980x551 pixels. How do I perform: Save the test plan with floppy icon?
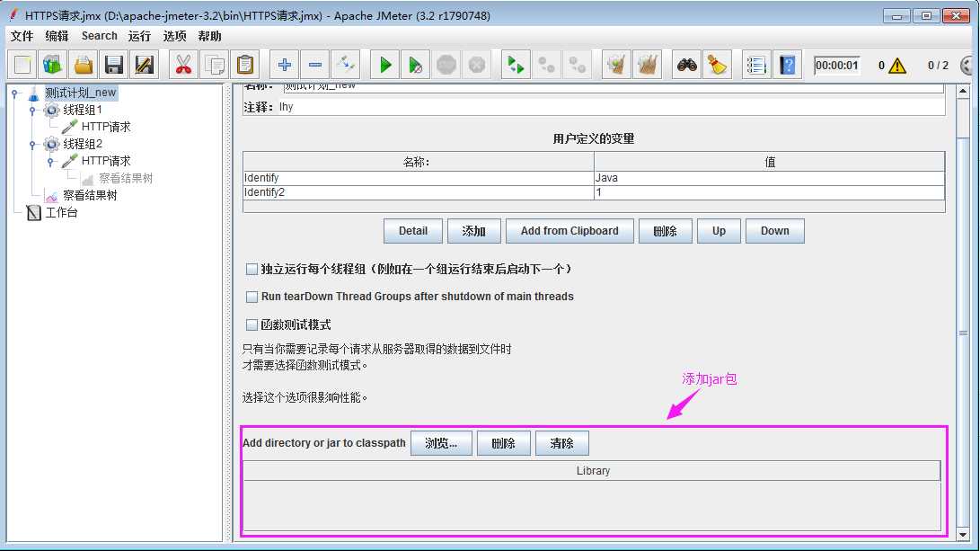pyautogui.click(x=114, y=65)
